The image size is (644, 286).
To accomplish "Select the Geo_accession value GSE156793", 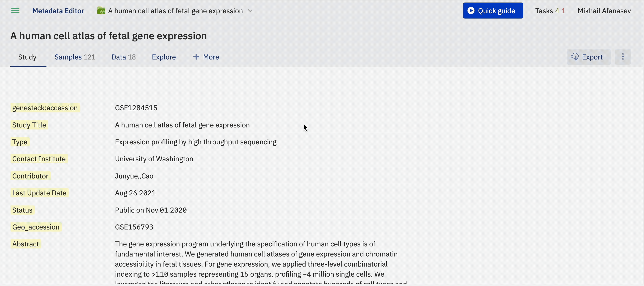I will coord(134,227).
